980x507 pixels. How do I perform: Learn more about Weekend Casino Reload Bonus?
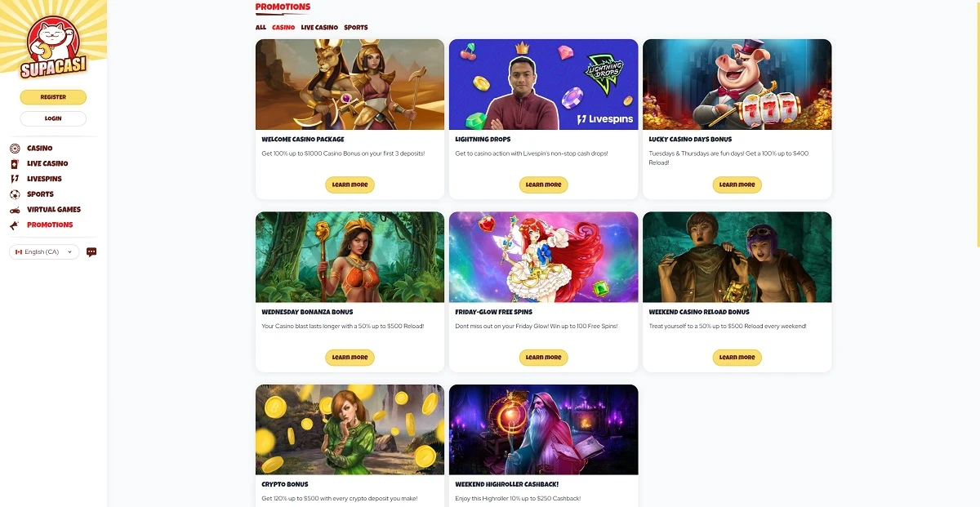737,357
